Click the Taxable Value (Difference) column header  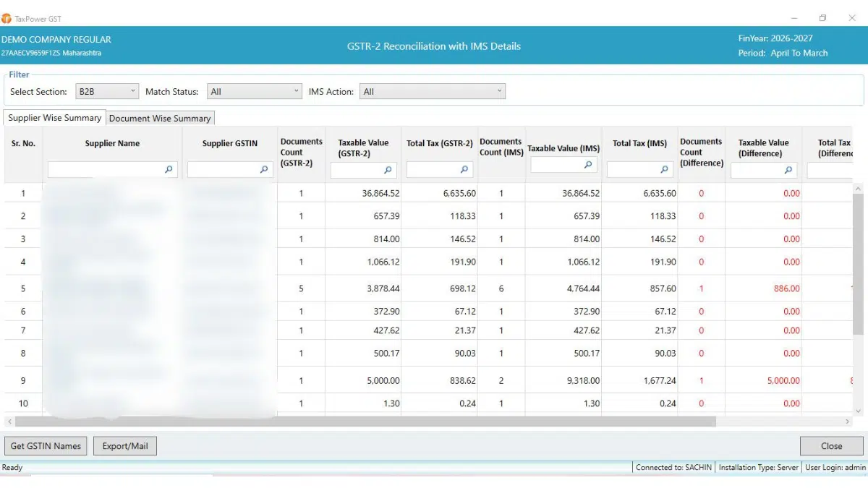[x=763, y=148]
